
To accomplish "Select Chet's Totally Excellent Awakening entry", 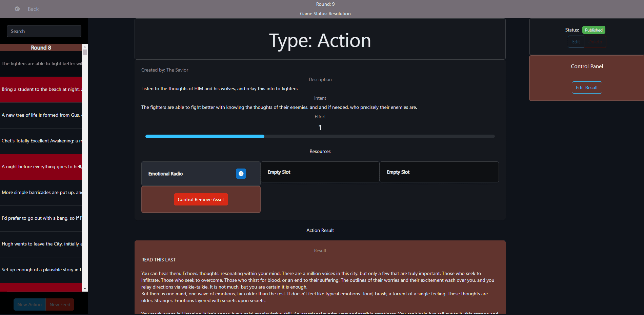I will coord(41,141).
